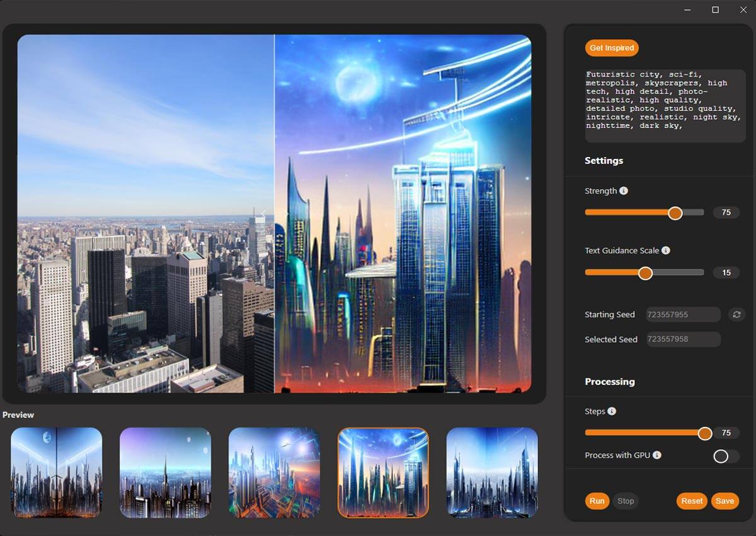Click the Save button
The width and height of the screenshot is (756, 536).
[x=725, y=501]
